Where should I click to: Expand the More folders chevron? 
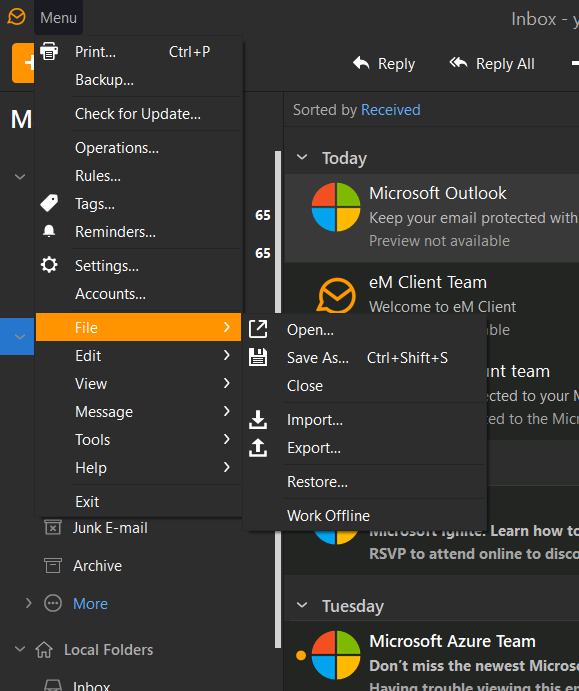[28, 603]
